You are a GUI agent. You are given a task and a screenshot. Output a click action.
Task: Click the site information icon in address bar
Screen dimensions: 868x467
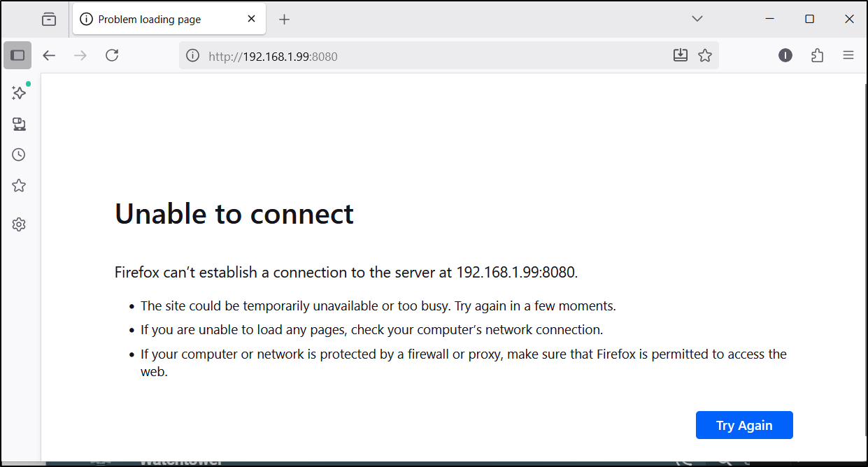click(x=193, y=56)
